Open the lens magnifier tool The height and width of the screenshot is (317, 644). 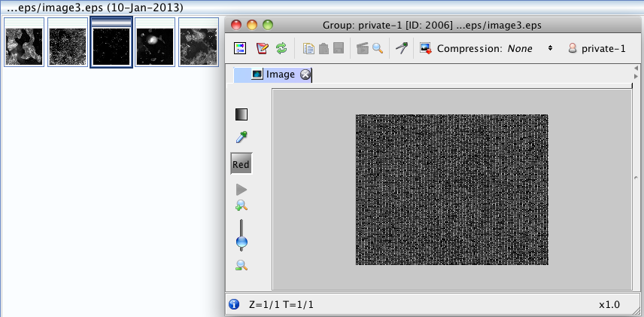[x=378, y=48]
